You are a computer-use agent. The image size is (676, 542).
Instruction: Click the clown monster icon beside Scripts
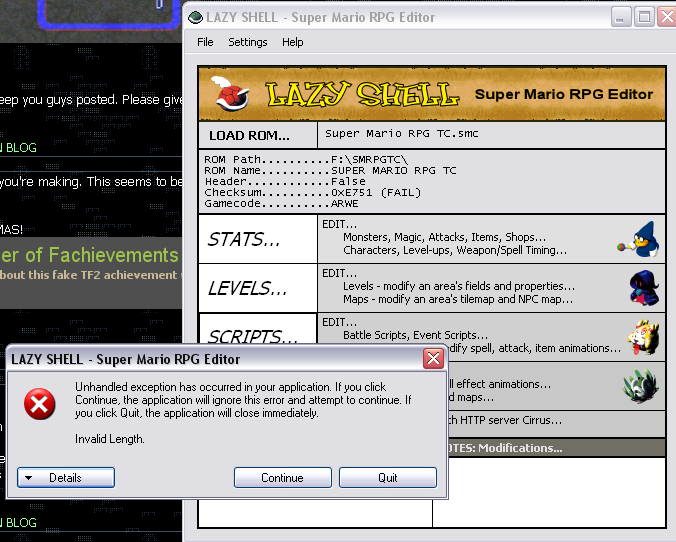(643, 337)
